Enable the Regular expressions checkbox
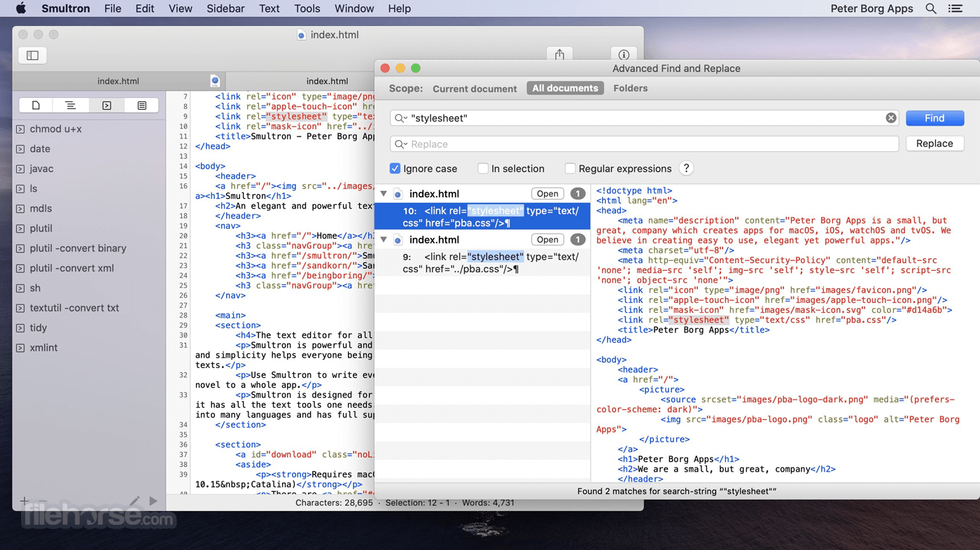This screenshot has height=550, width=980. [570, 169]
